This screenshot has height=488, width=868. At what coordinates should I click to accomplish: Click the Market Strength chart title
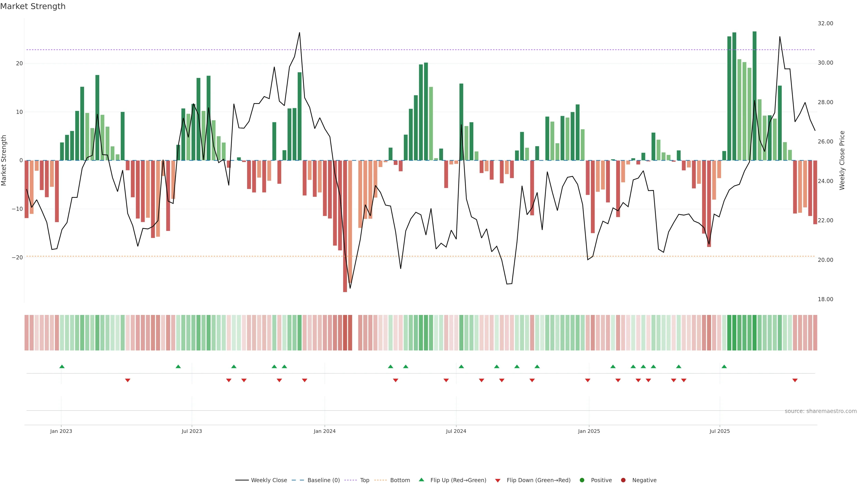tap(33, 6)
